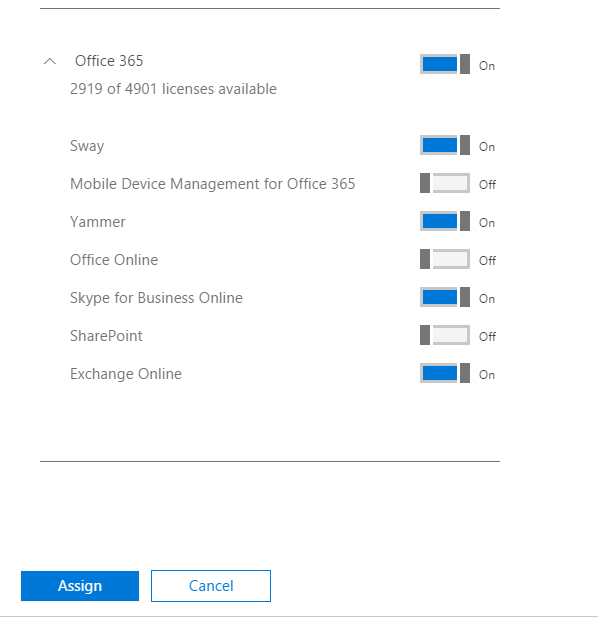Turn on the SharePoint toggle

[445, 335]
